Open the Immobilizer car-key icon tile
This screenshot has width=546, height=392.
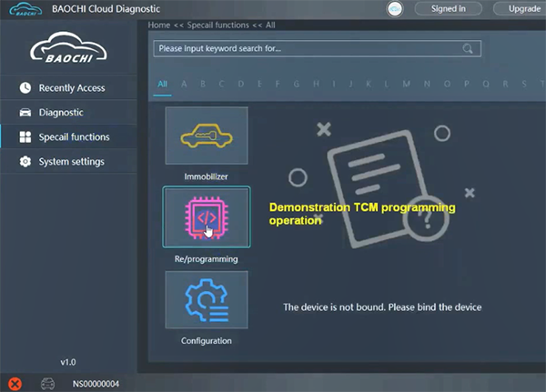click(x=207, y=136)
